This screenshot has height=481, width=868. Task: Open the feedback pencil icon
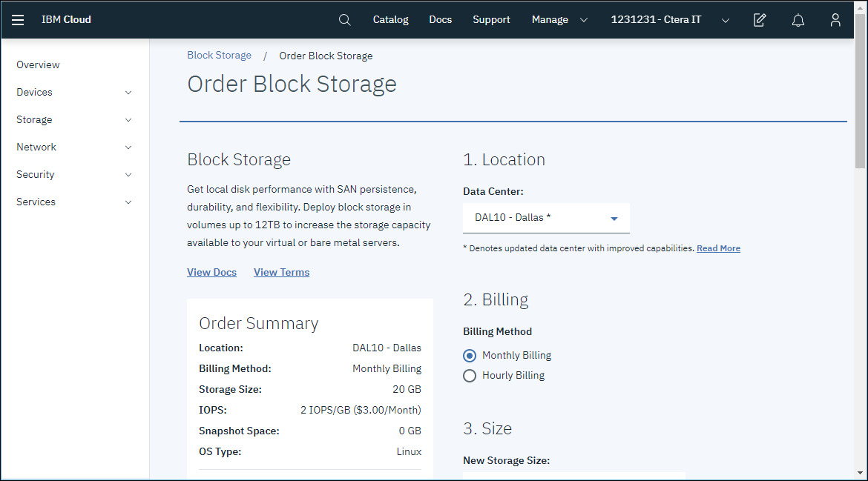pyautogui.click(x=759, y=19)
